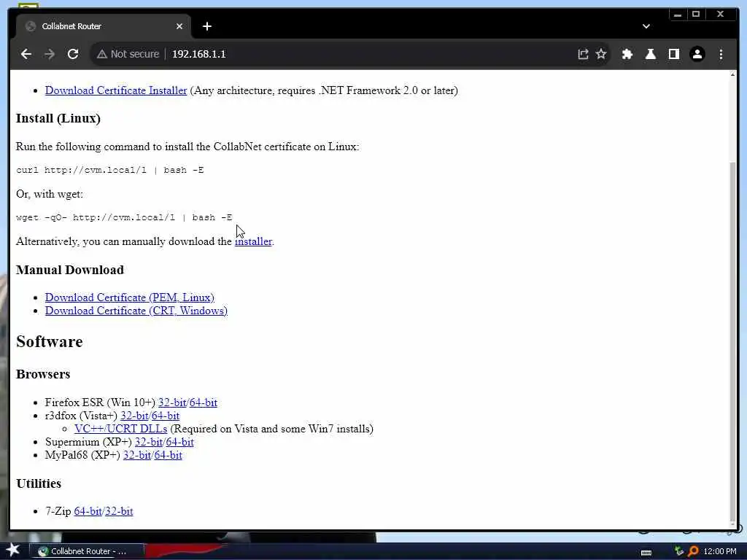The image size is (747, 560).
Task: Download 7-Zip 32-bit
Action: (119, 511)
